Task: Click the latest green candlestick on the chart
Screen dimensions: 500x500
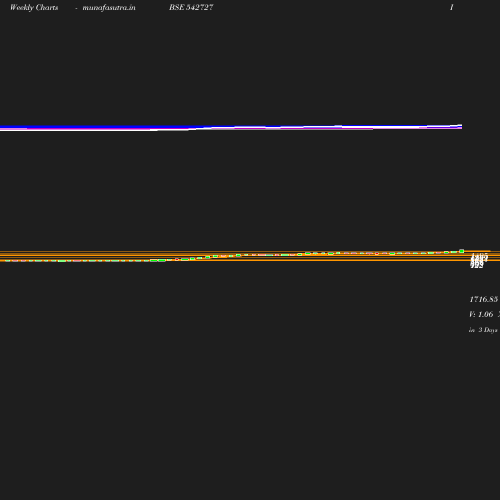Action: (x=462, y=251)
